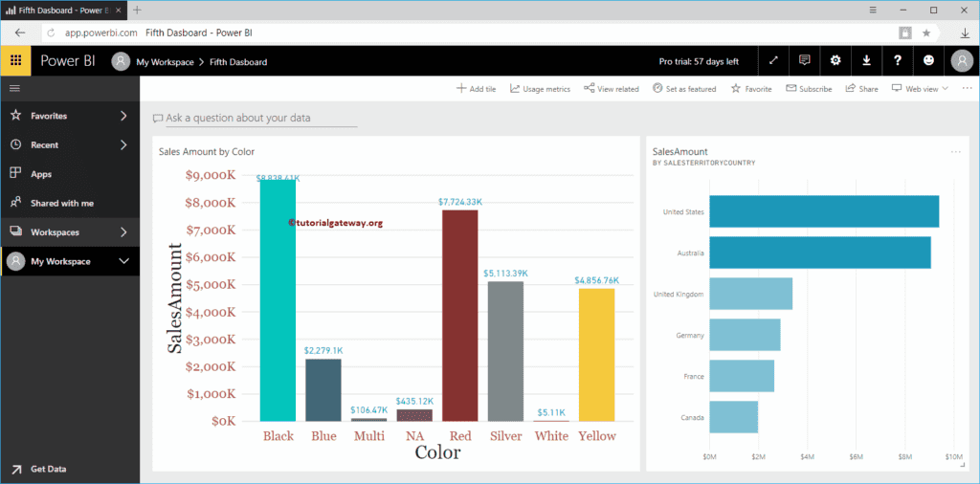Click the Australia bar
The image size is (980, 484).
point(820,253)
